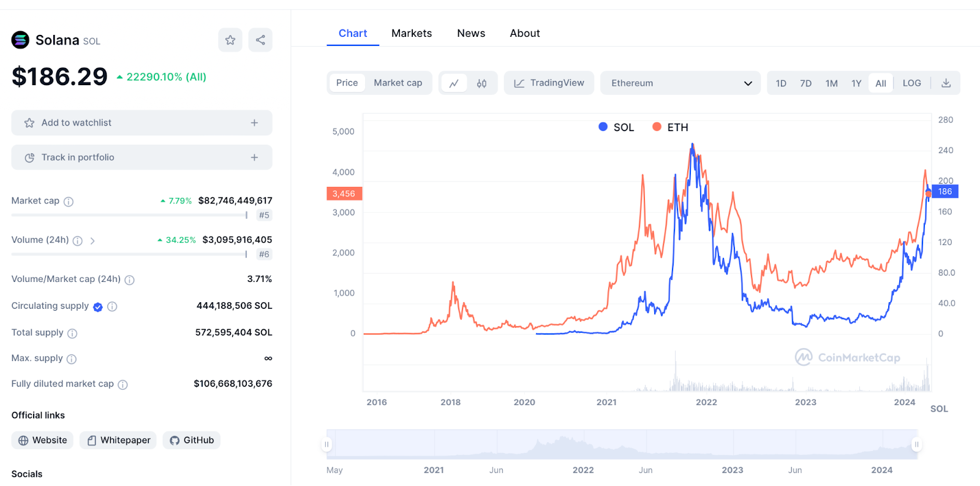This screenshot has width=980, height=486.
Task: Select the All time range
Action: (x=881, y=83)
